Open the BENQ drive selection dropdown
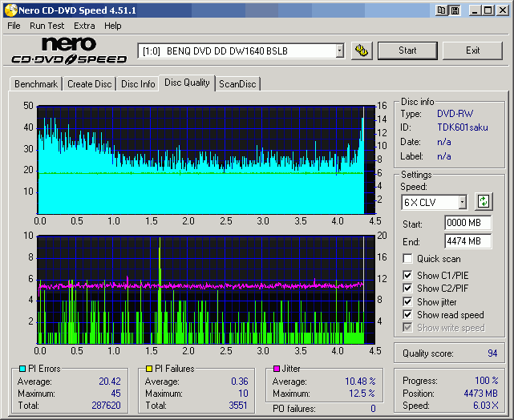Screen dimensions: 514x420 (x=340, y=50)
